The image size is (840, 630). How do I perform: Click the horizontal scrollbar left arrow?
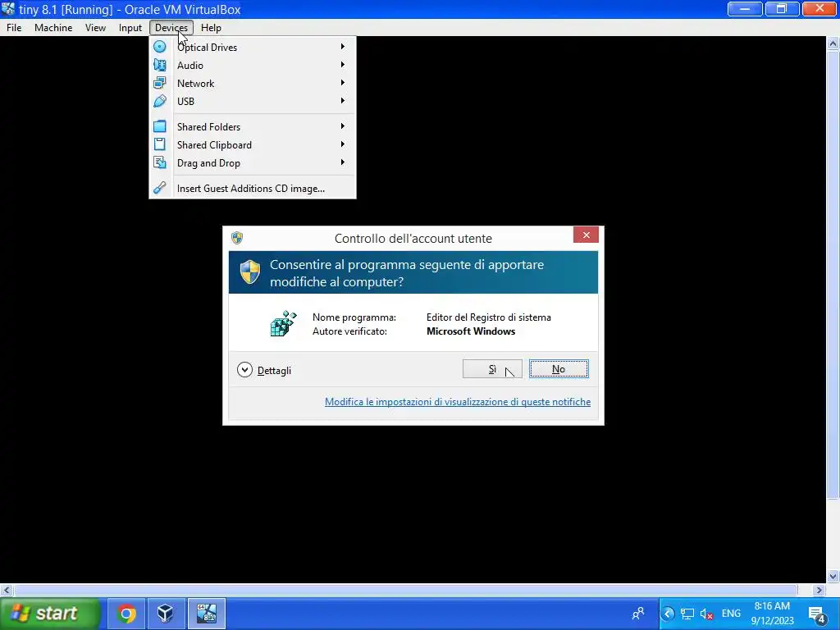point(7,591)
